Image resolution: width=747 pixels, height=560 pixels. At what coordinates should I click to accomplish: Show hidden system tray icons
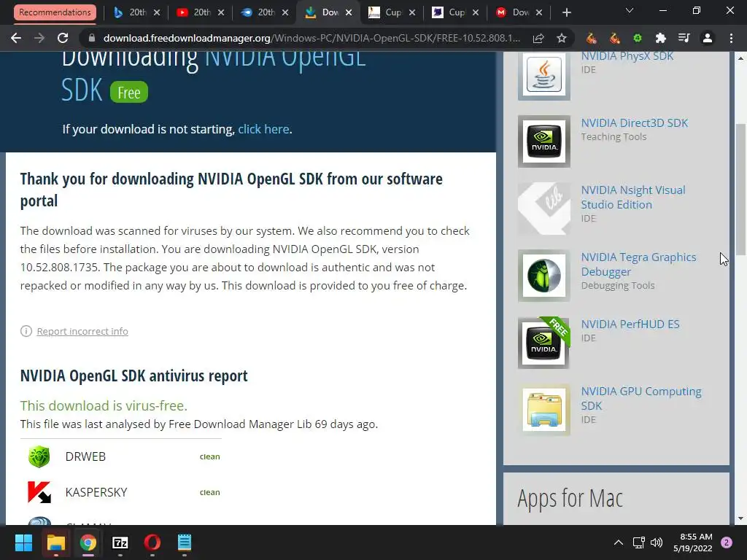[x=619, y=542]
